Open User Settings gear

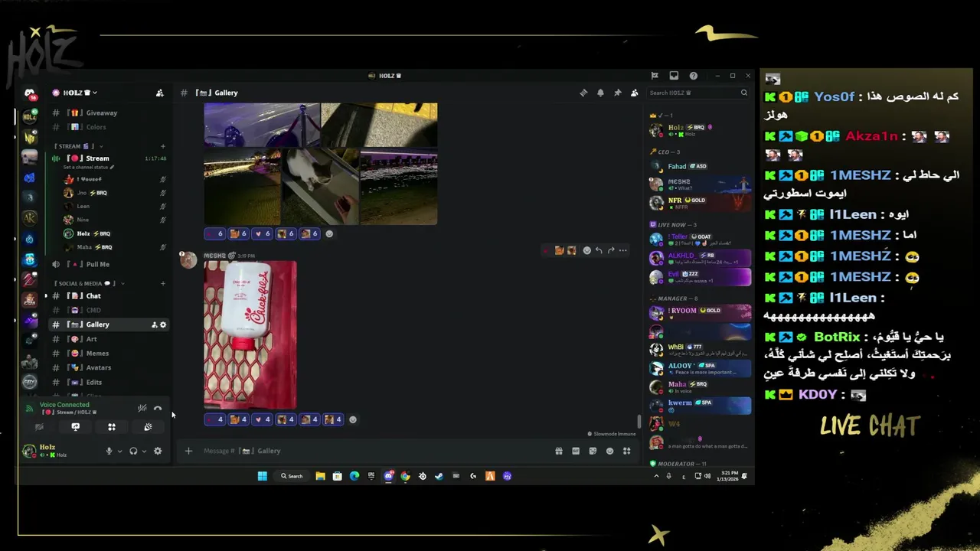(x=158, y=451)
